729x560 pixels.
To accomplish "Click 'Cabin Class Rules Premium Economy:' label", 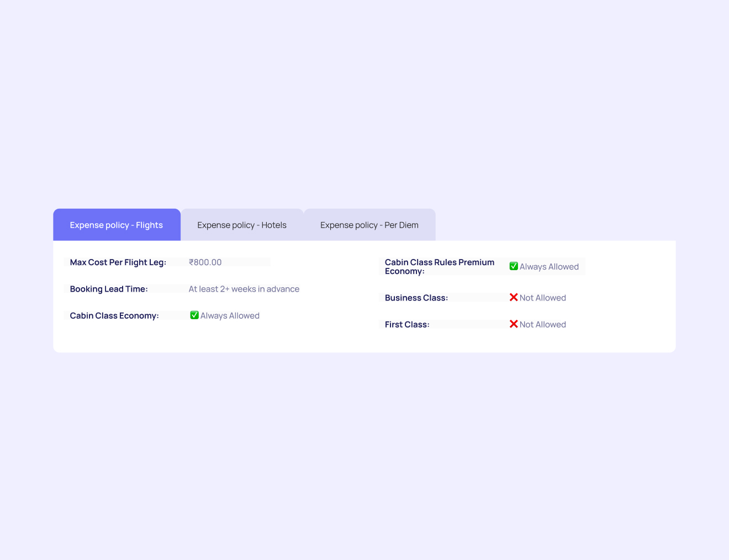I will [x=440, y=267].
